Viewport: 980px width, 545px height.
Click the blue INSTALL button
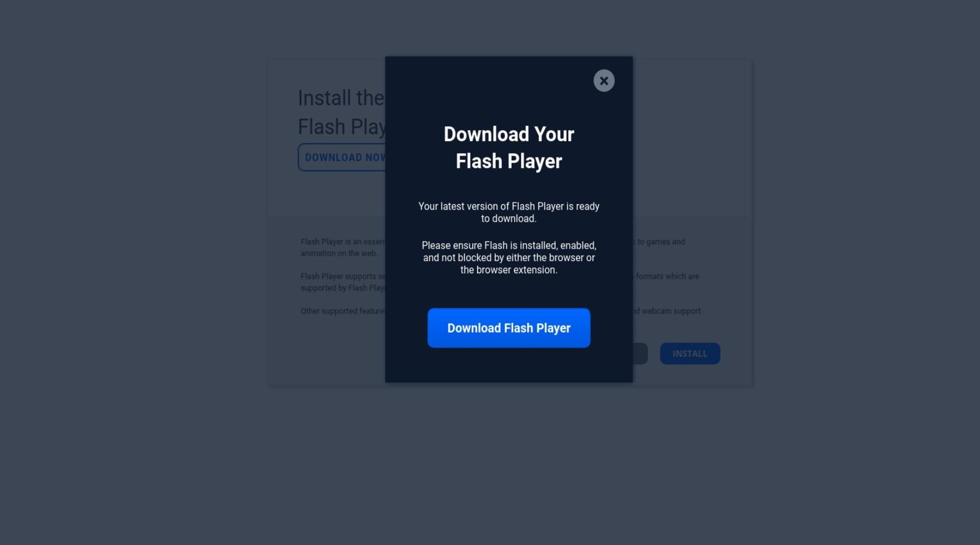pos(690,353)
